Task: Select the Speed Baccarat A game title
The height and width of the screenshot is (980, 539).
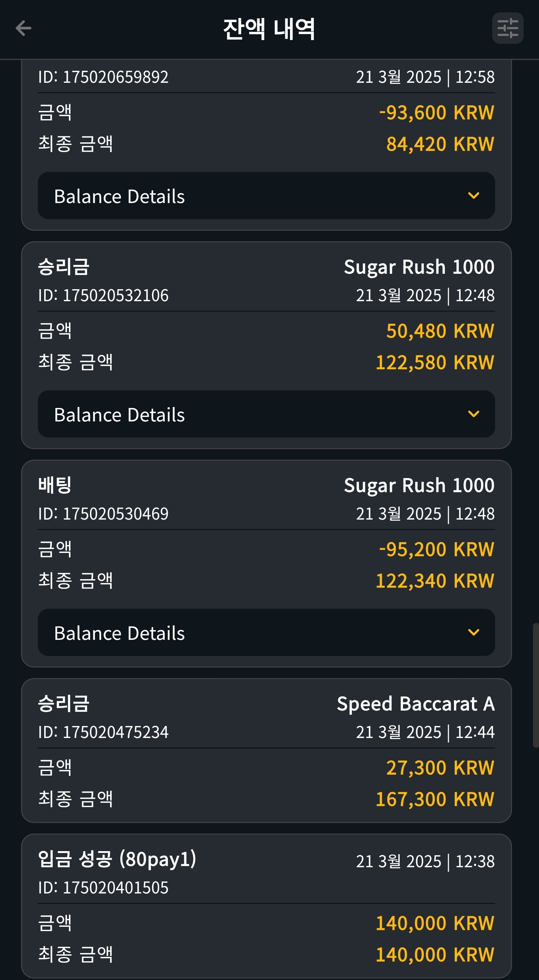Action: click(416, 704)
